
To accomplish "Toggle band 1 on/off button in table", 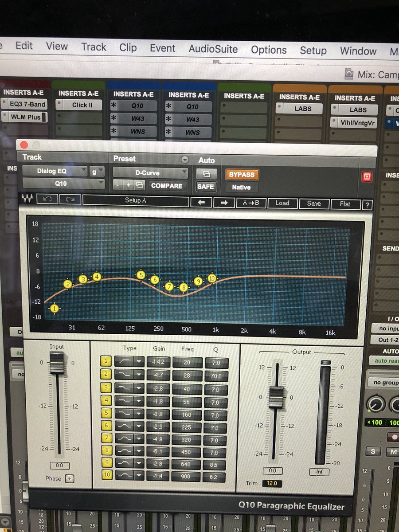I will [106, 361].
